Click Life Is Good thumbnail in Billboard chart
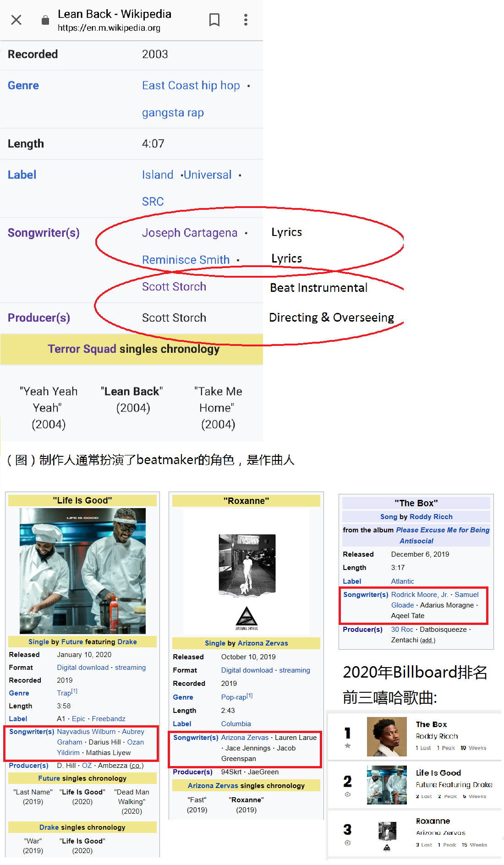 [x=387, y=785]
